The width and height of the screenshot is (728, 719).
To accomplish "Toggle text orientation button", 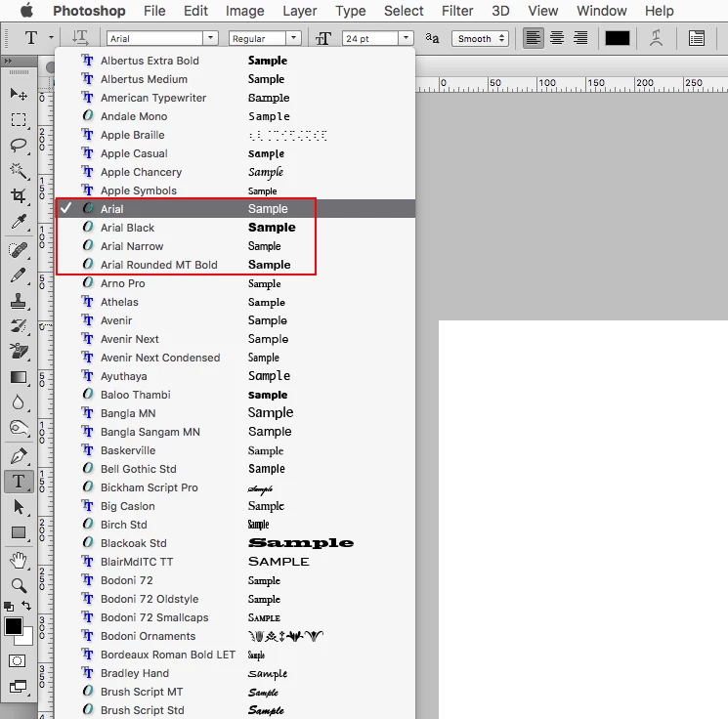I will pyautogui.click(x=80, y=37).
